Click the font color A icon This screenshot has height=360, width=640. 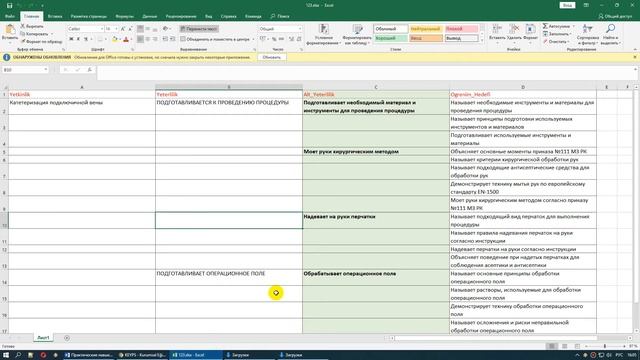[126, 39]
